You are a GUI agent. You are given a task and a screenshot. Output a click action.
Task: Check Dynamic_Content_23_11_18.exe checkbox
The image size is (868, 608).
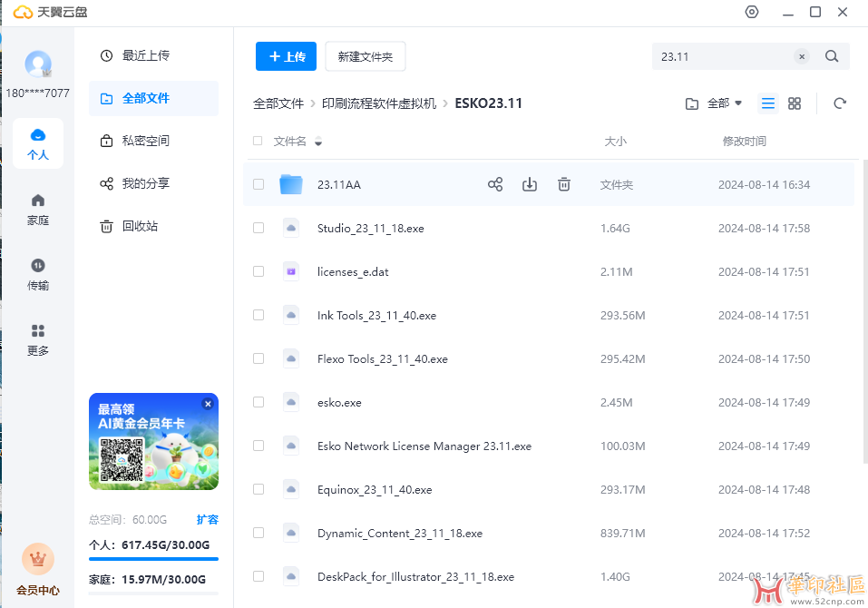(258, 533)
